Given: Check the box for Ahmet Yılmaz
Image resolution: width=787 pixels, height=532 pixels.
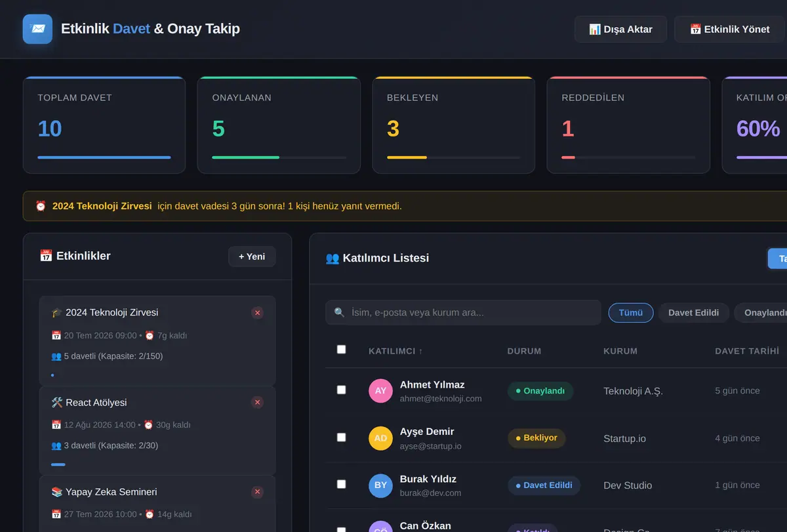Looking at the screenshot, I should (x=341, y=390).
